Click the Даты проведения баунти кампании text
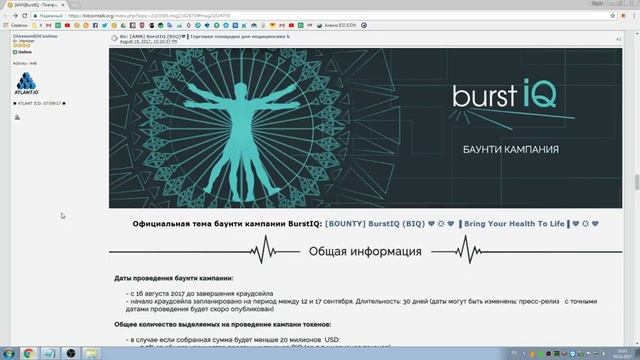Image resolution: width=640 pixels, height=360 pixels. click(174, 278)
